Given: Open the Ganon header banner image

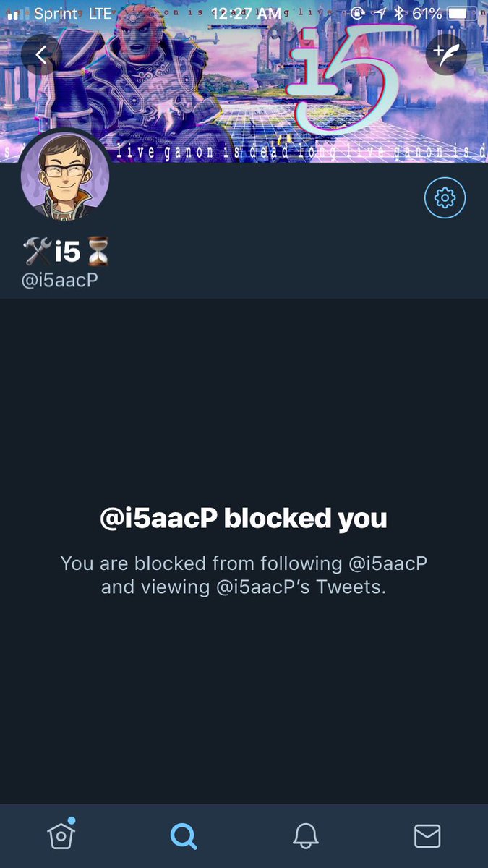Looking at the screenshot, I should coord(244,81).
